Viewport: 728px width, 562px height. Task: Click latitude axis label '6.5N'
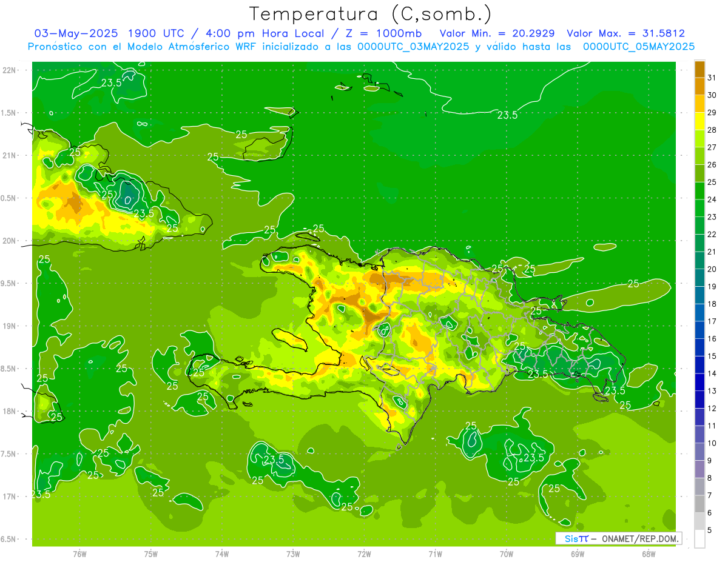pyautogui.click(x=10, y=539)
